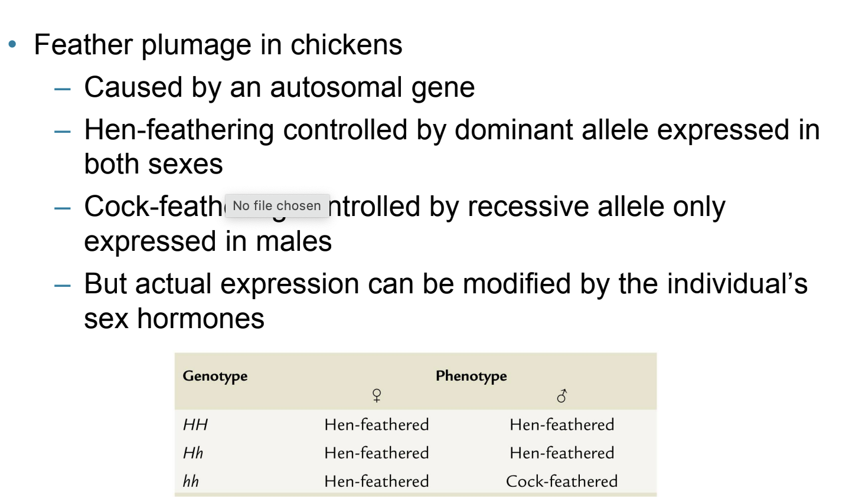Screen dimensions: 842x504
Task: Select the Phenotype column header
Action: pos(471,376)
